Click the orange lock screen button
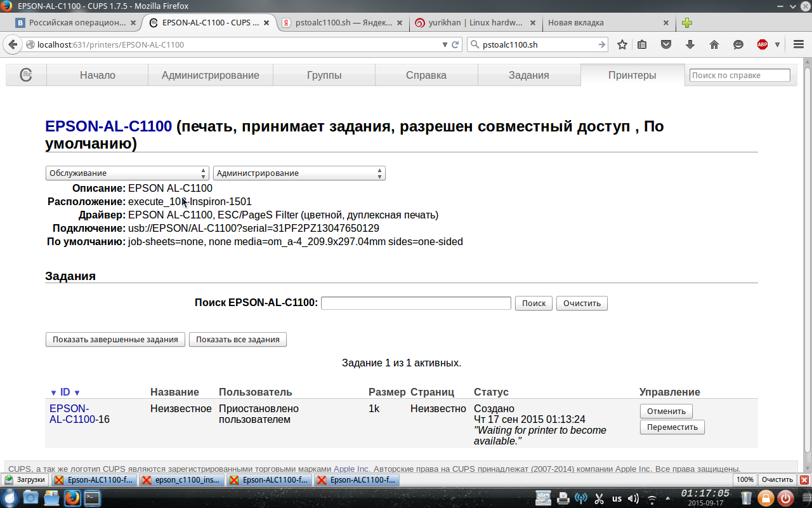 coord(766,498)
